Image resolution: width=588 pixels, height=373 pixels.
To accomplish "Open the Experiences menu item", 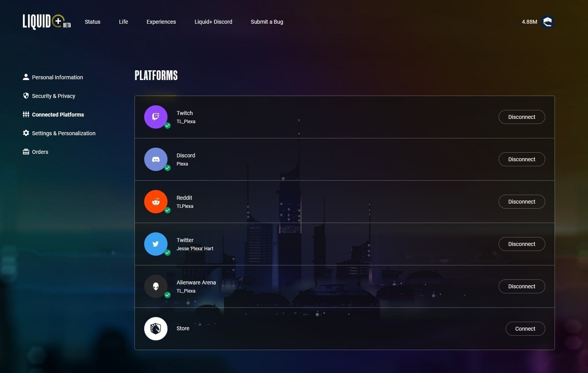I will point(161,22).
